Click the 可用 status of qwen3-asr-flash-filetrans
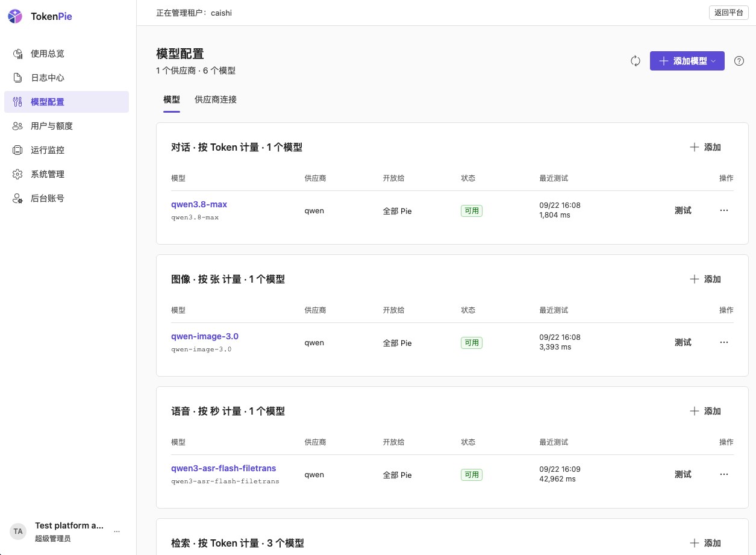 tap(472, 475)
